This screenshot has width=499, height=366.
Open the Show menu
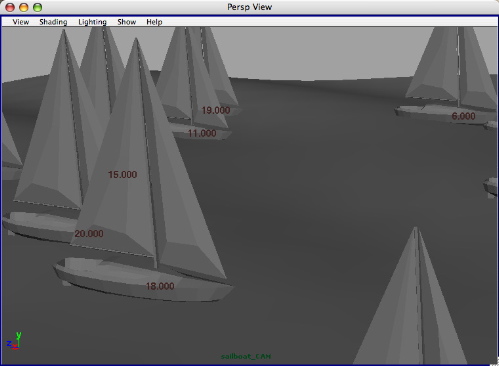pos(127,22)
